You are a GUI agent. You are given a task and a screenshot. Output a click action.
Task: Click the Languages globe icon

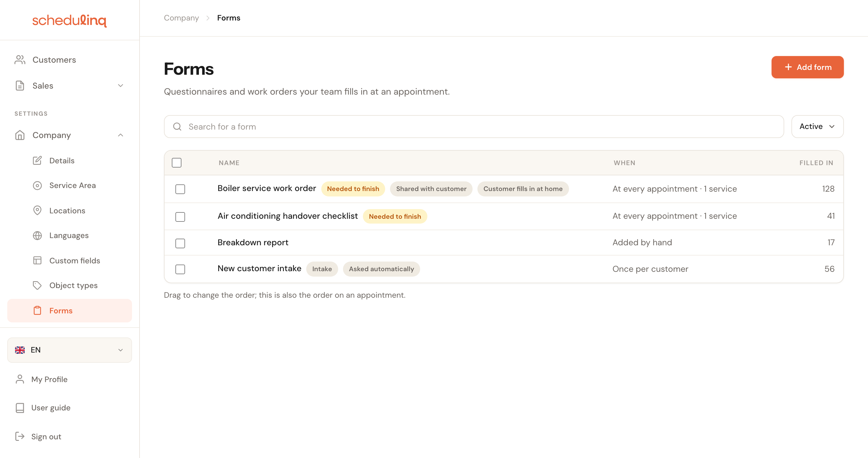[37, 235]
